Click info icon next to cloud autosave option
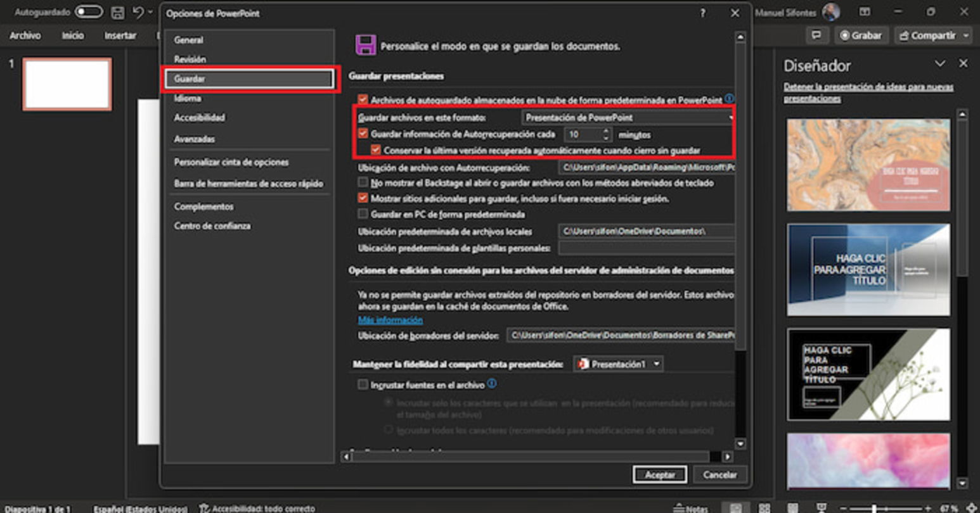The height and width of the screenshot is (513, 980). 729,99
